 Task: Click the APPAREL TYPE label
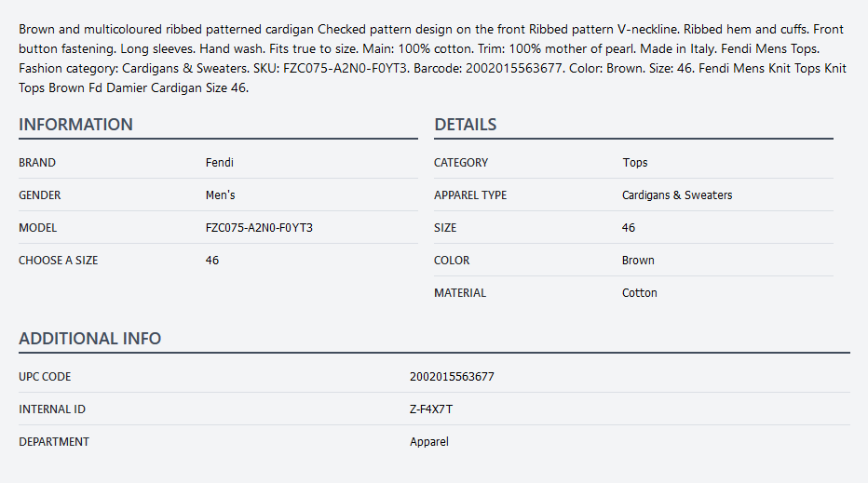coord(470,195)
